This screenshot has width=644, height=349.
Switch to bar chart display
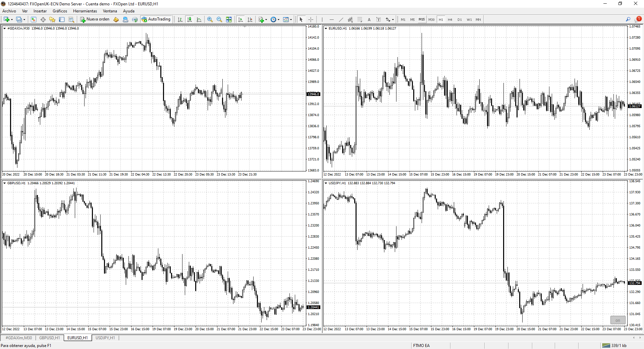coord(180,19)
